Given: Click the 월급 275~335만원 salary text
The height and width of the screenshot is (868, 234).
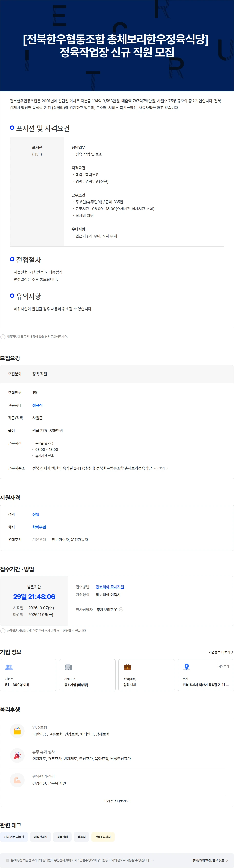Looking at the screenshot, I should (x=48, y=431).
